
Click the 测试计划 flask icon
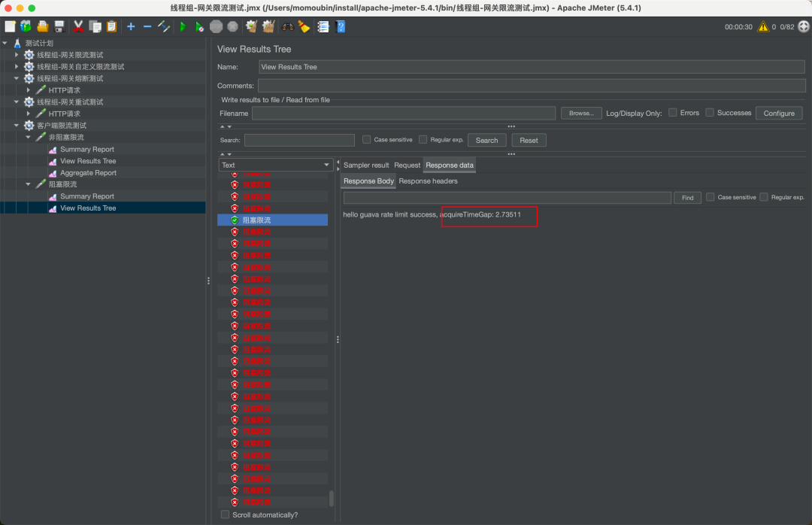click(17, 43)
